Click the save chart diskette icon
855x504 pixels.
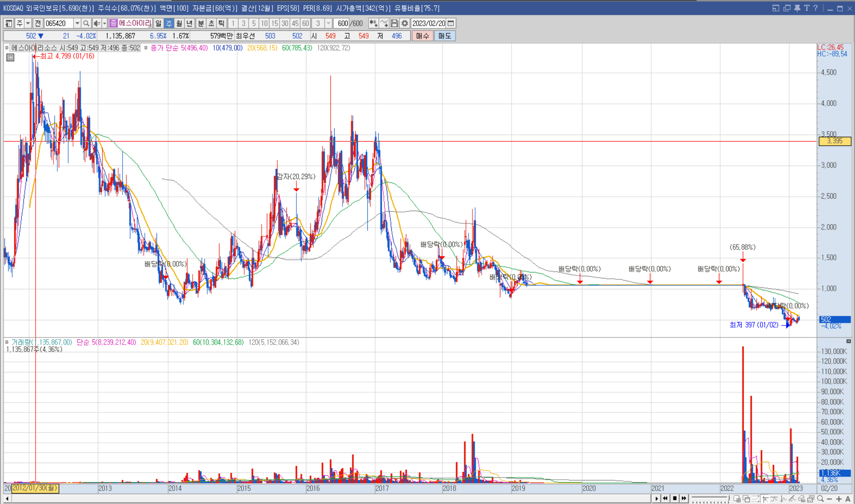(394, 23)
